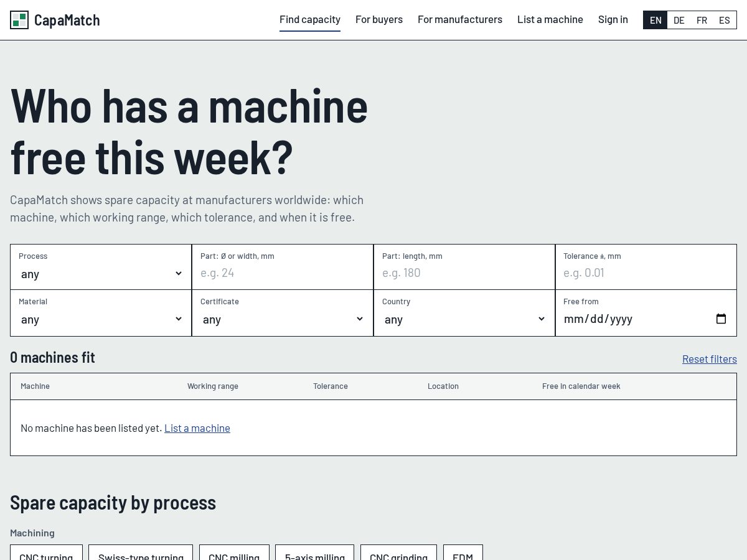Image resolution: width=747 pixels, height=560 pixels.
Task: Select the Swiss-type turning chip
Action: tap(141, 553)
